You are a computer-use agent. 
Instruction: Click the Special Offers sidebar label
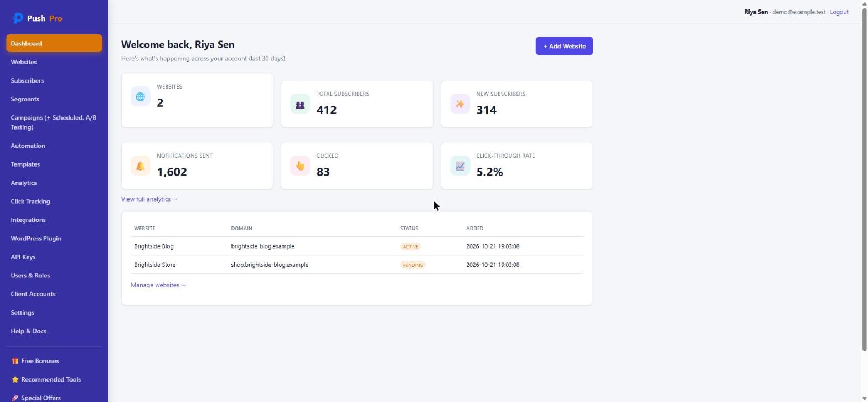(x=41, y=398)
